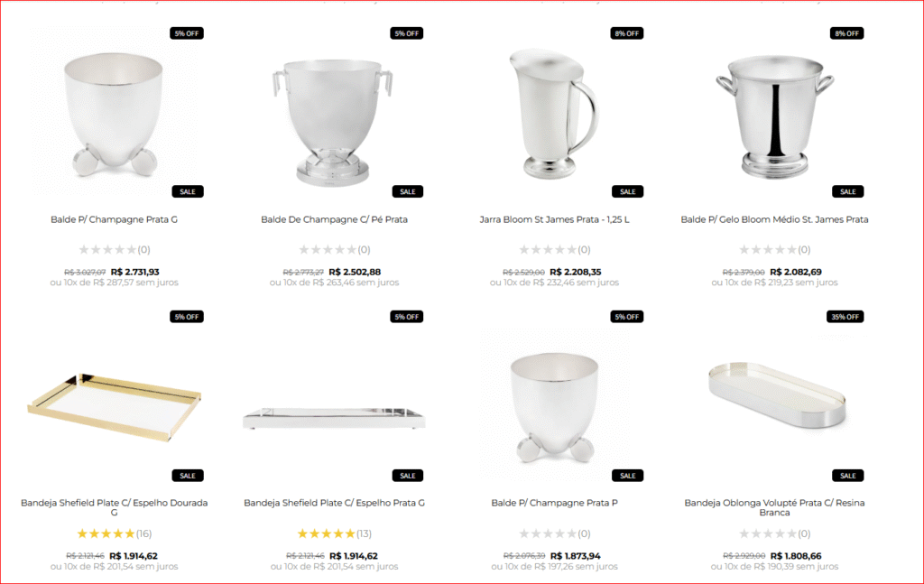Click the Jarra Bloom St James Prata title
This screenshot has height=584, width=924.
[x=554, y=219]
